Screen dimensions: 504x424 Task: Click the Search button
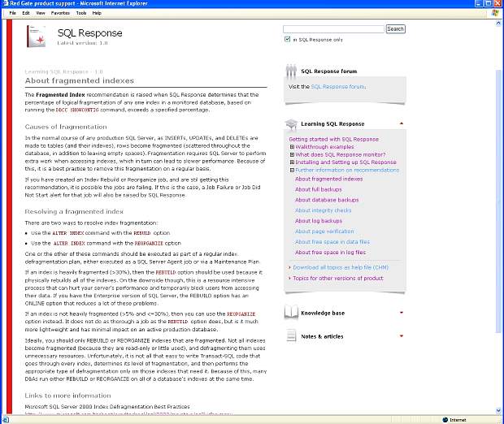pyautogui.click(x=395, y=29)
